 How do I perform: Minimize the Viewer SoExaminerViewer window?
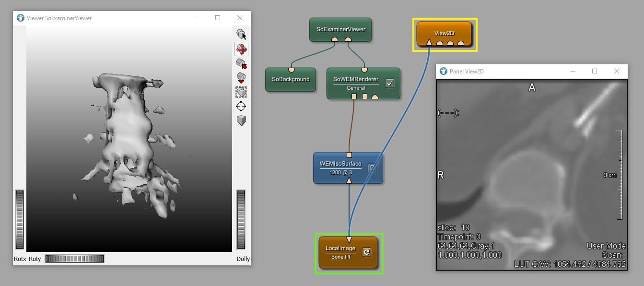point(196,18)
